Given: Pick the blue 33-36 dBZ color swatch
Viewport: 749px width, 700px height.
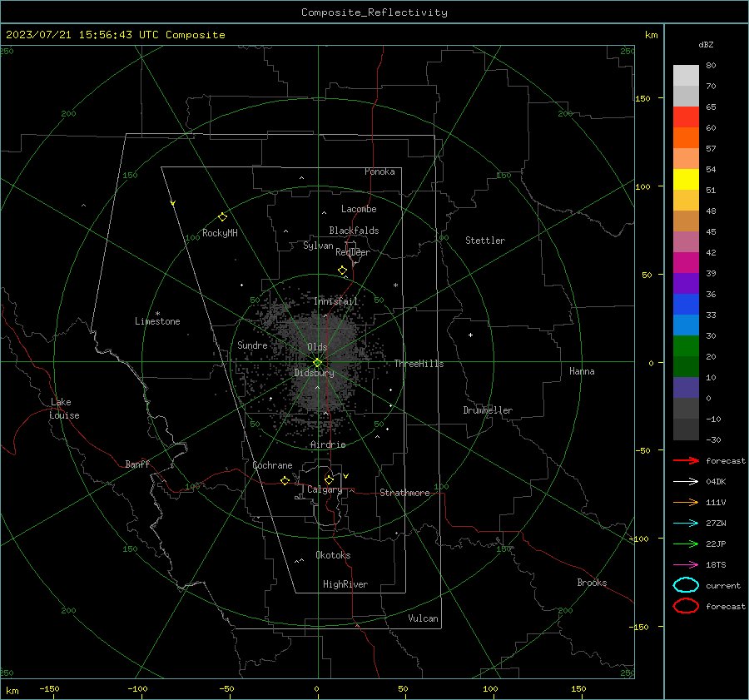Looking at the screenshot, I should point(686,305).
